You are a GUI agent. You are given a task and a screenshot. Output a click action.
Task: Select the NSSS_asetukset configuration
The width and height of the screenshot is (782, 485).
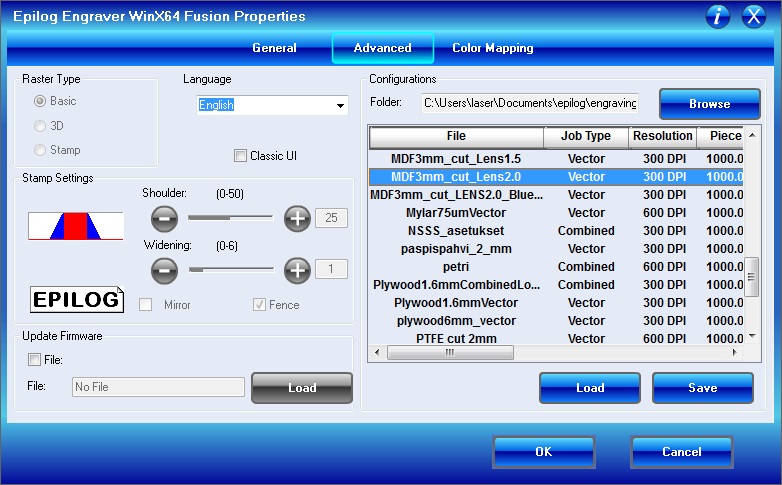tap(556, 231)
